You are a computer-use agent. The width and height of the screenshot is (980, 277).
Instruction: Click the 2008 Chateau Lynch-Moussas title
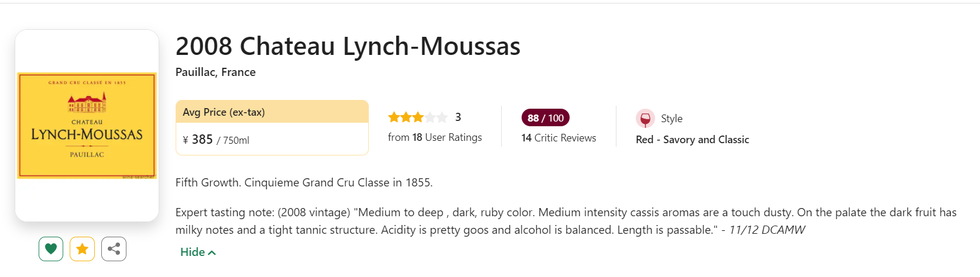pos(348,46)
